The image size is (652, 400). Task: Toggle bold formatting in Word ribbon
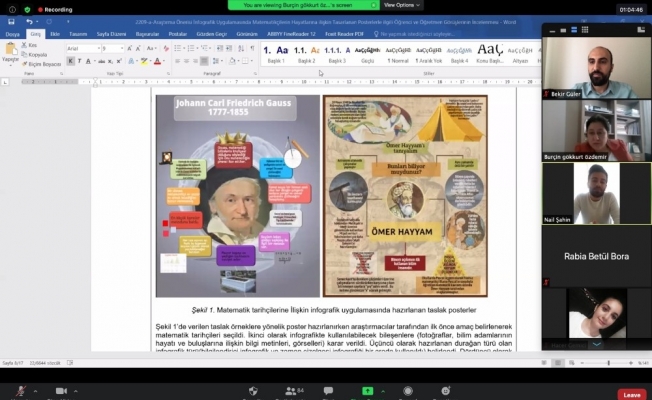tap(71, 61)
